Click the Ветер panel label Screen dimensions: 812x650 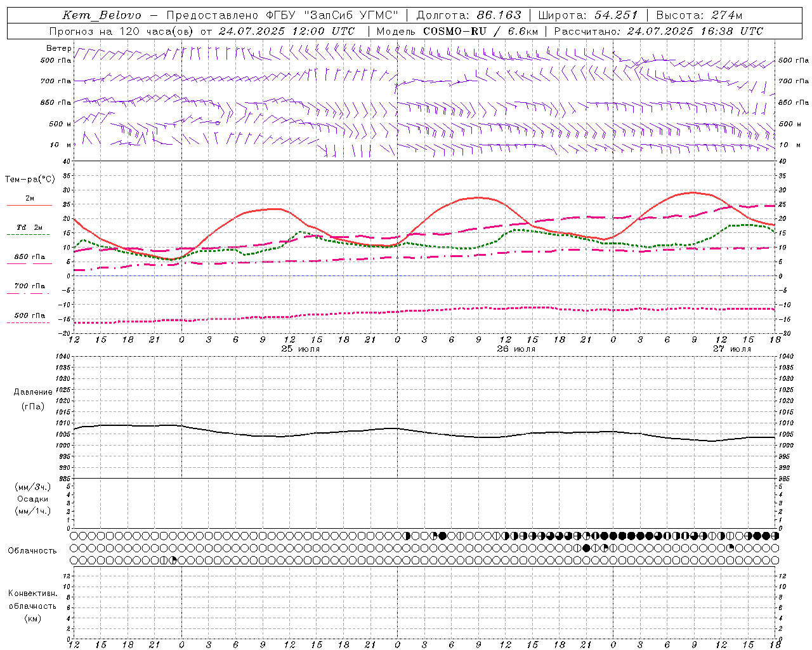(x=58, y=48)
